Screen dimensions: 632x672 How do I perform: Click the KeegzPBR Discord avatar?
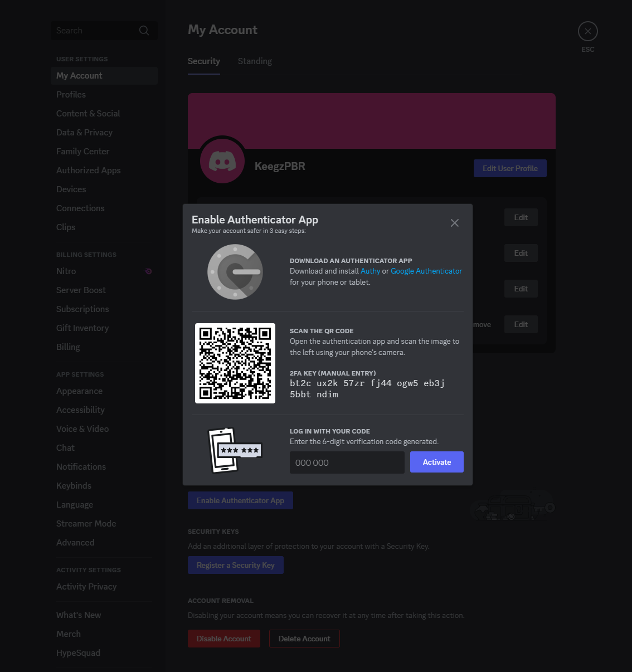[x=222, y=162]
